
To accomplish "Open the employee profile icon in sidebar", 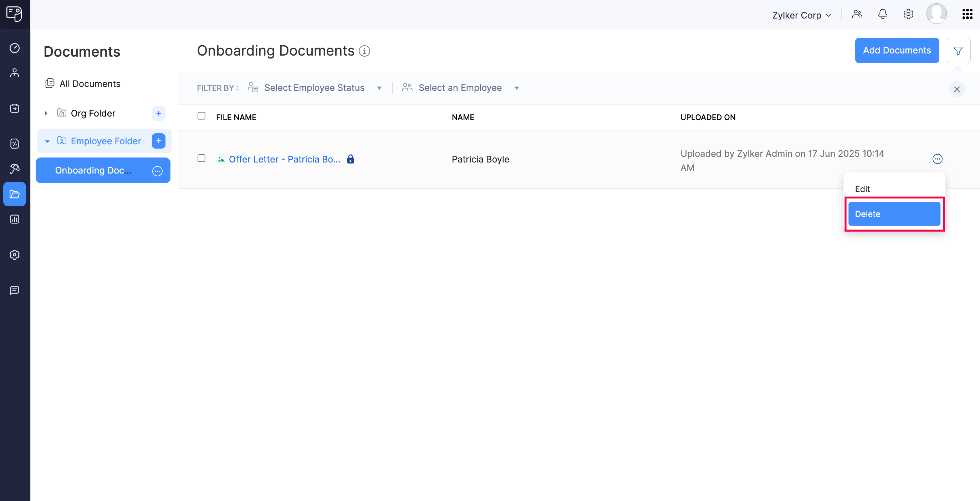I will 15,73.
